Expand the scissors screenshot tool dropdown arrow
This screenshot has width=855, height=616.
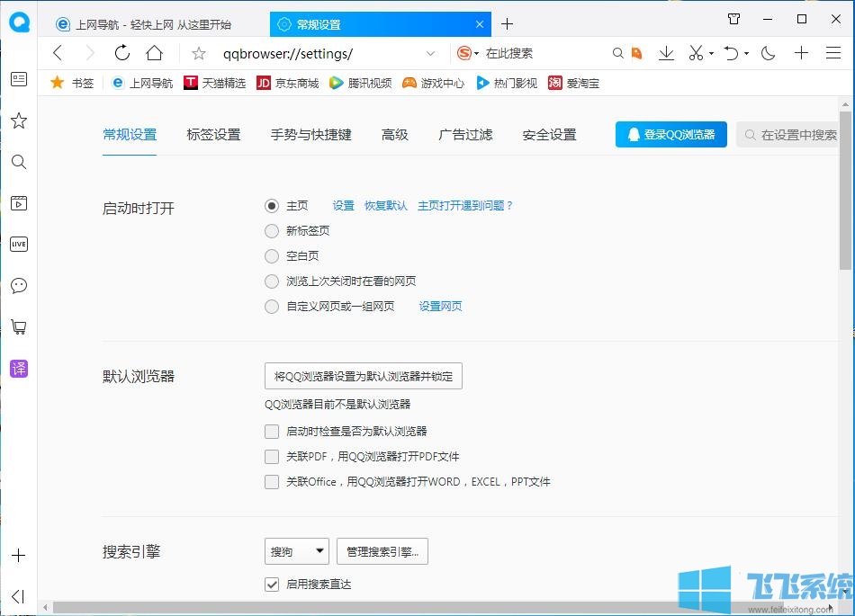click(711, 54)
